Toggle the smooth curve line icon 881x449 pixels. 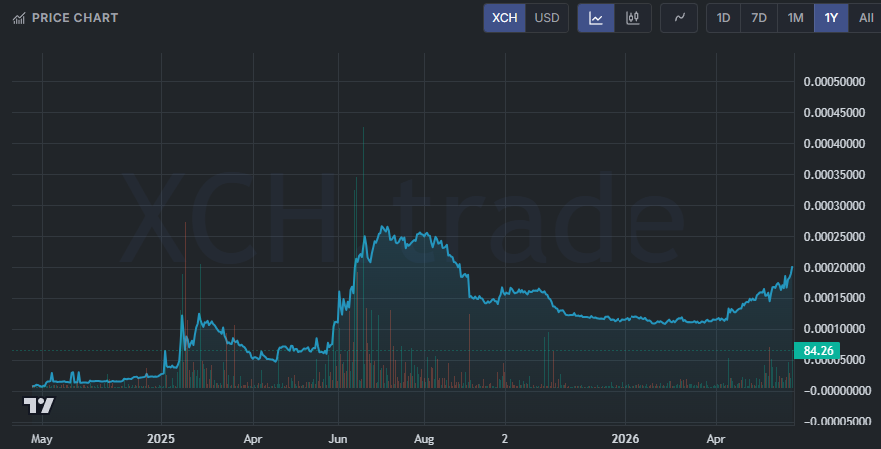click(x=679, y=18)
